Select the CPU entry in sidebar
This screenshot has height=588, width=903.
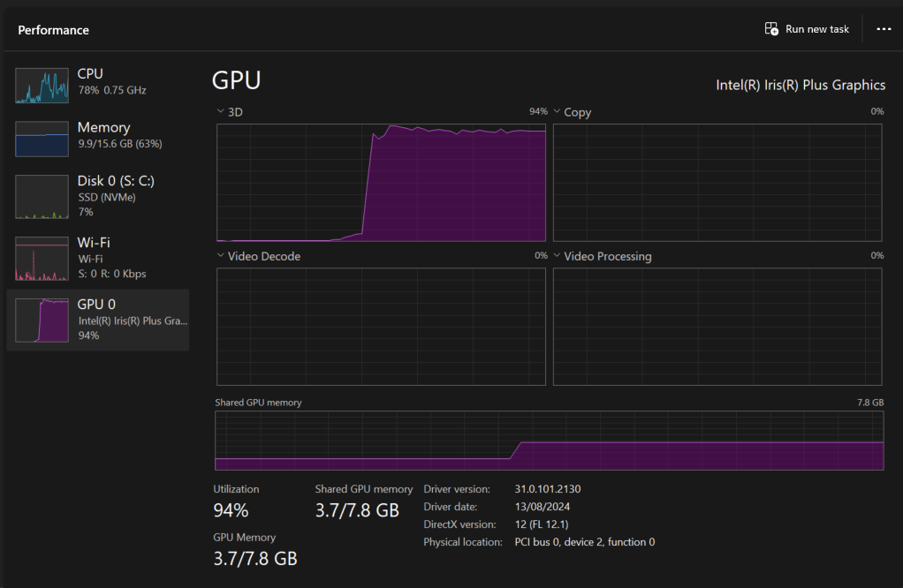tap(90, 74)
